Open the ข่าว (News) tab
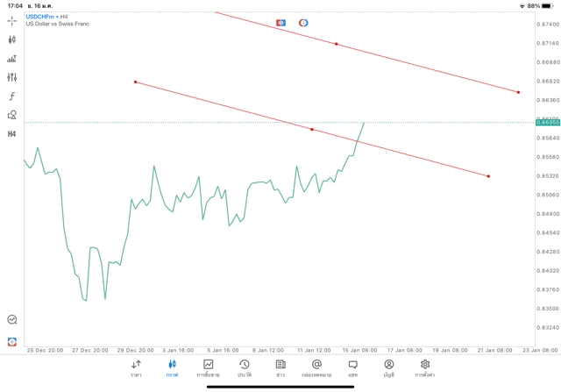The height and width of the screenshot is (392, 561). point(280,367)
